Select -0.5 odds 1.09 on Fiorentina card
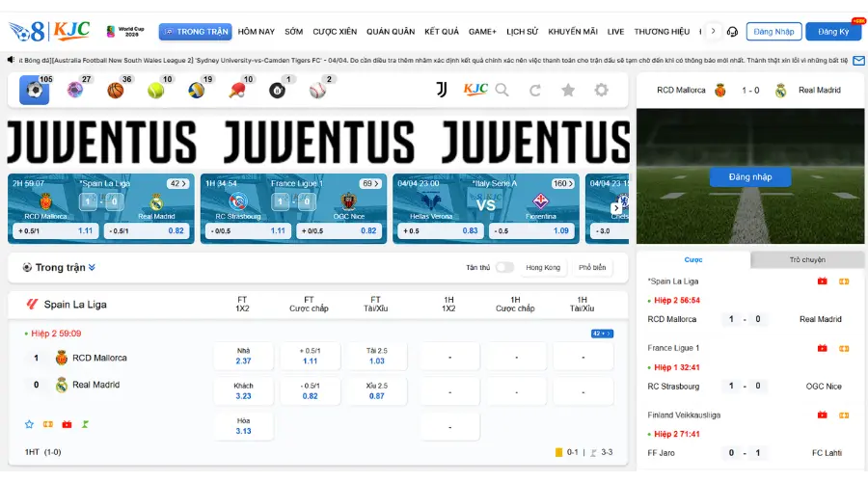The image size is (868, 482). pyautogui.click(x=531, y=230)
